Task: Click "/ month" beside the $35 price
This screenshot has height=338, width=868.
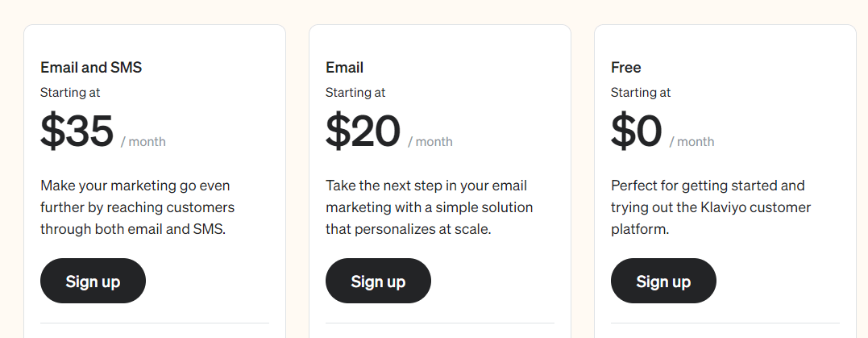Action: (143, 142)
